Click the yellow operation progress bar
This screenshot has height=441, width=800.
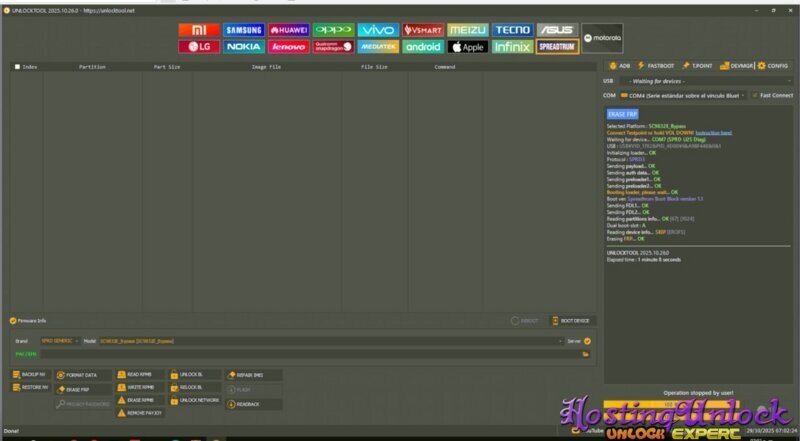(x=640, y=403)
